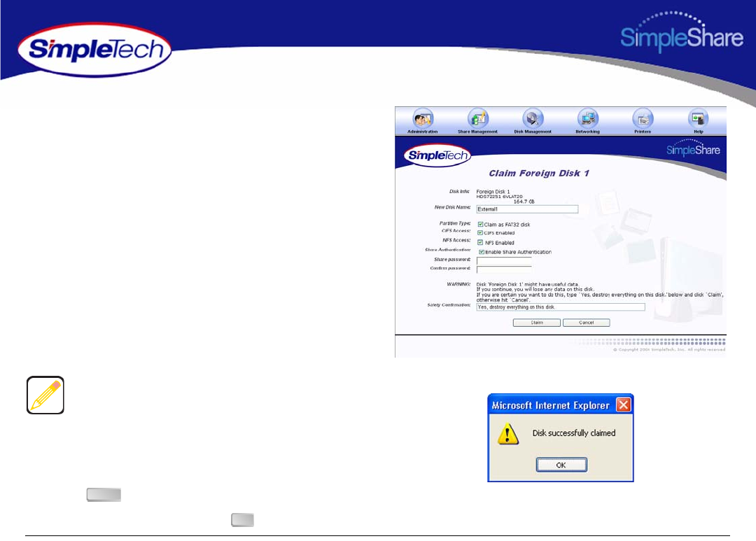Click the Confirm password field
Viewport: 756px width, 541px height.
tap(504, 269)
